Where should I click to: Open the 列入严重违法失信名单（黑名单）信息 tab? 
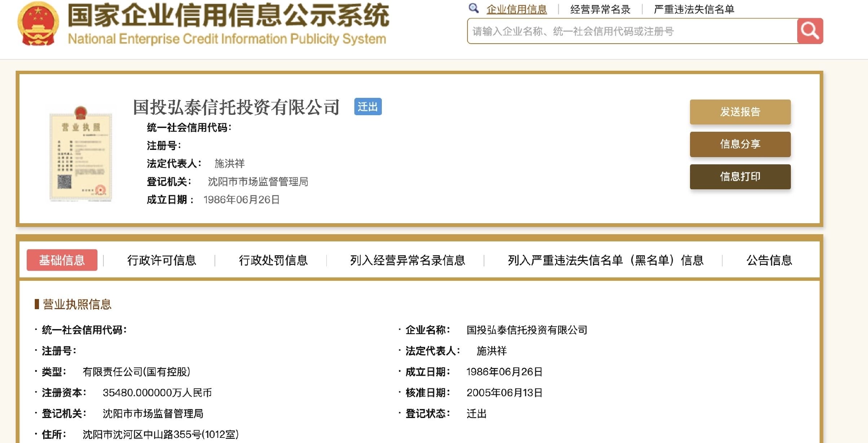pyautogui.click(x=606, y=260)
